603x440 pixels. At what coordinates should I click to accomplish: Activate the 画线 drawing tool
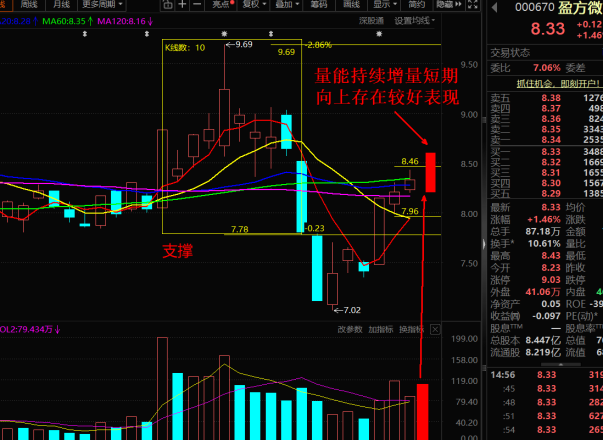(x=351, y=5)
